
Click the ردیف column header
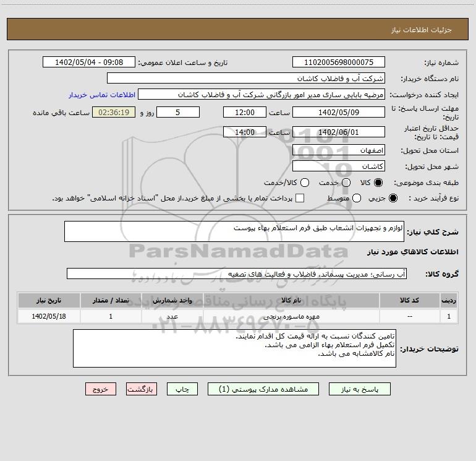click(x=449, y=301)
